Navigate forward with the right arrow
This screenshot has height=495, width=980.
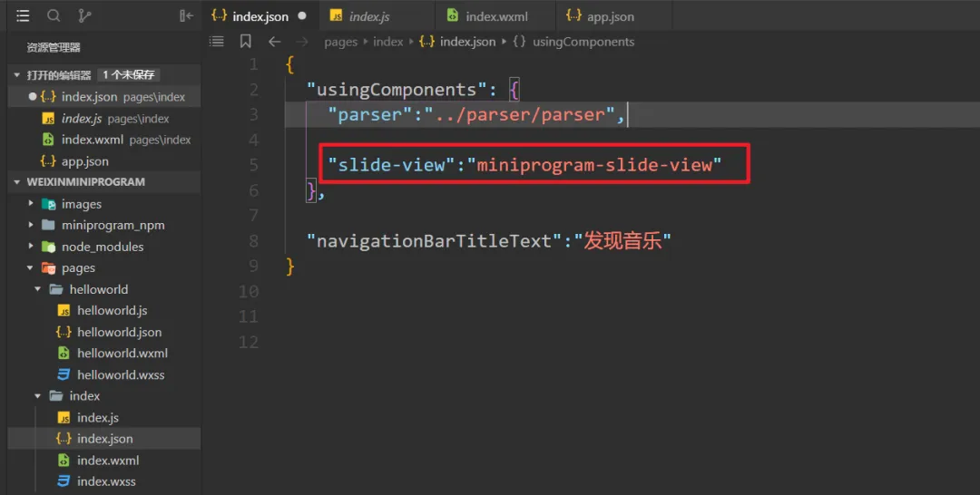pos(302,42)
